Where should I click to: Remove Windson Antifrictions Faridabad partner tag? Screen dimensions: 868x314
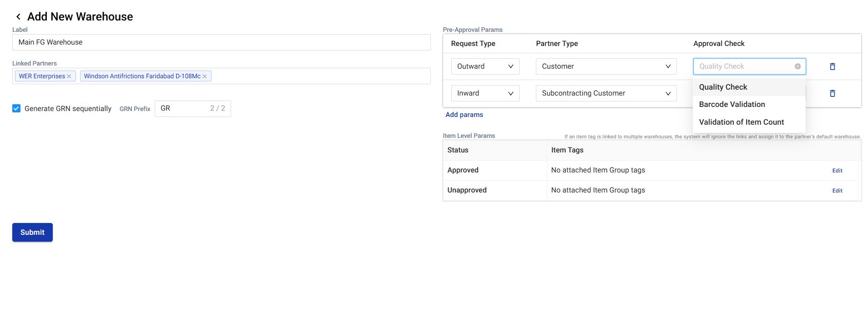pos(205,76)
